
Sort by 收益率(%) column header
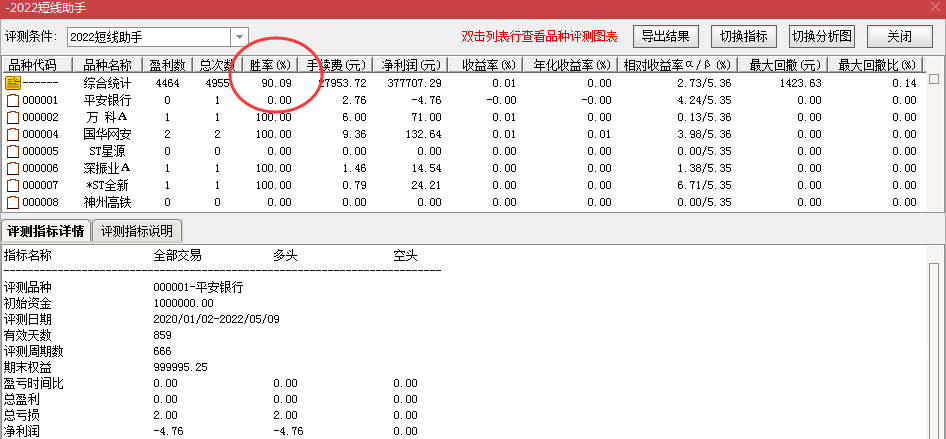(x=485, y=65)
